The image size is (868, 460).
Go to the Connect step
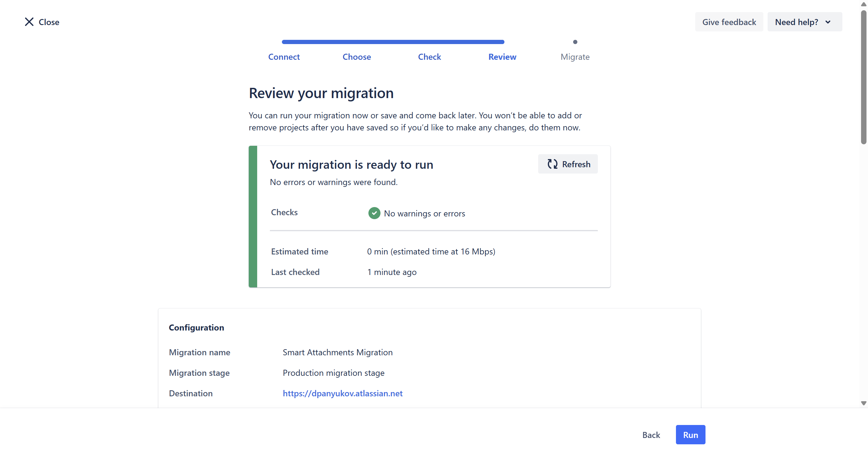(284, 57)
